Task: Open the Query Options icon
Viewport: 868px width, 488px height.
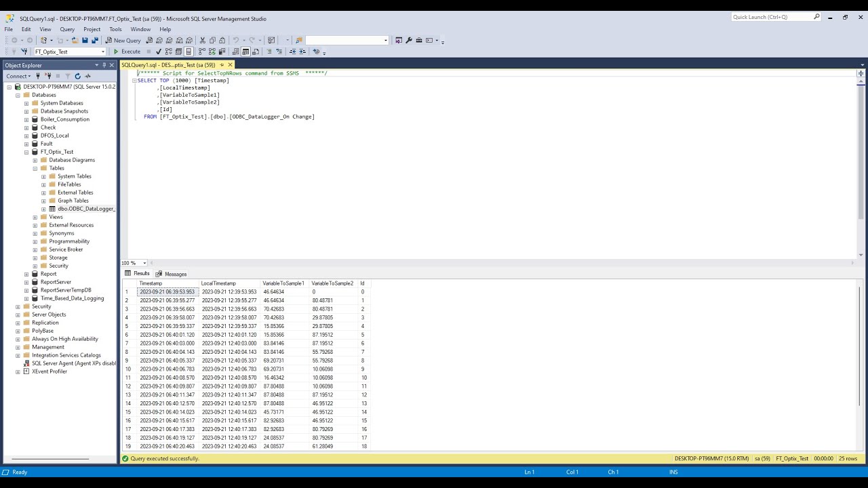Action: [x=178, y=52]
